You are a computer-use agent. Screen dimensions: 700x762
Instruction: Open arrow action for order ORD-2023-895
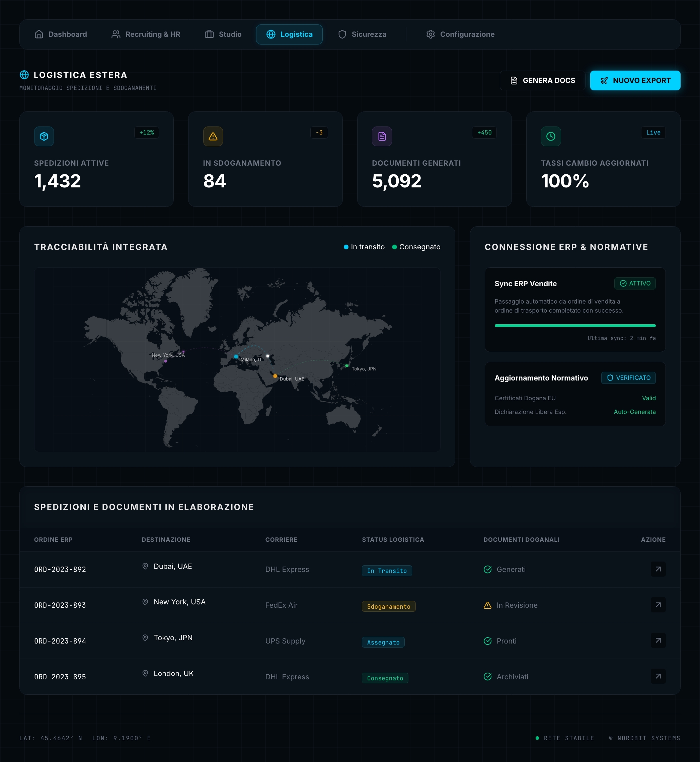coord(658,676)
